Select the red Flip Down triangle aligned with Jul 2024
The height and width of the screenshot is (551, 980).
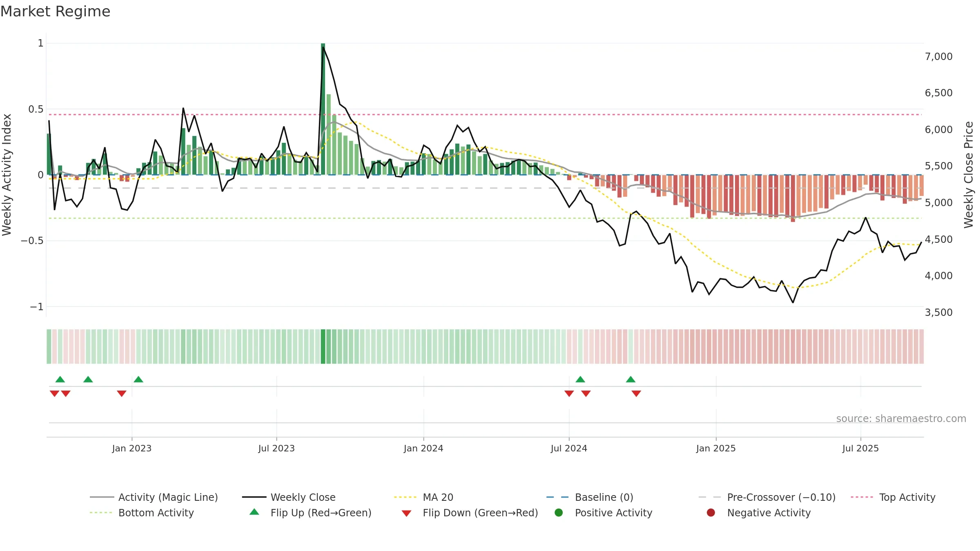569,393
